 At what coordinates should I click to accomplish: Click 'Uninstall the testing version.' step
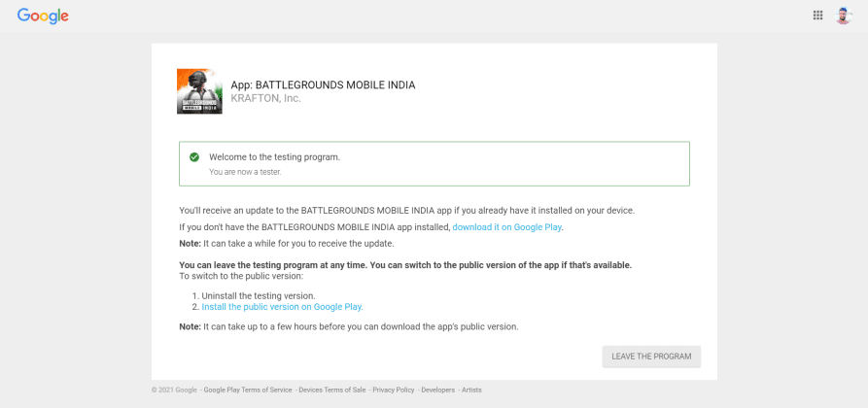[259, 296]
